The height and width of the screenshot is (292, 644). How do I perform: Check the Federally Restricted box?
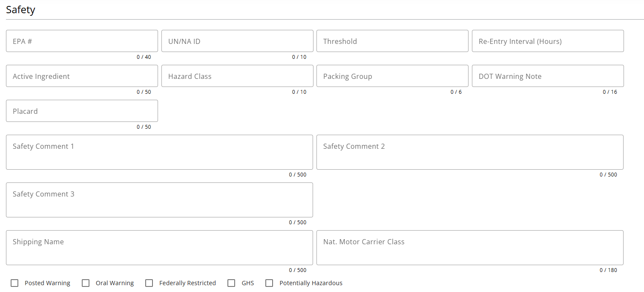pyautogui.click(x=149, y=283)
